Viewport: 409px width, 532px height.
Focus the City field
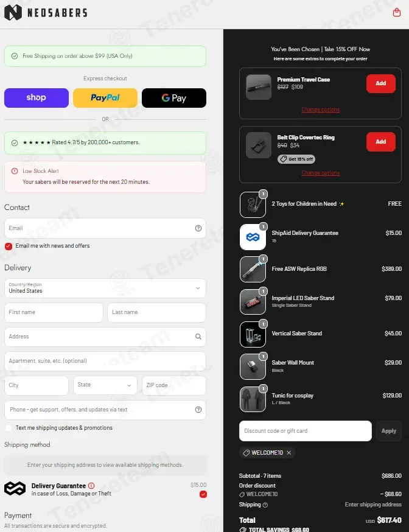coord(37,385)
